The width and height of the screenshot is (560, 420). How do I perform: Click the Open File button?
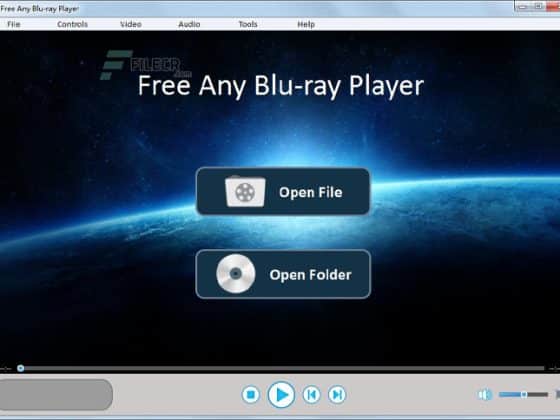(283, 192)
